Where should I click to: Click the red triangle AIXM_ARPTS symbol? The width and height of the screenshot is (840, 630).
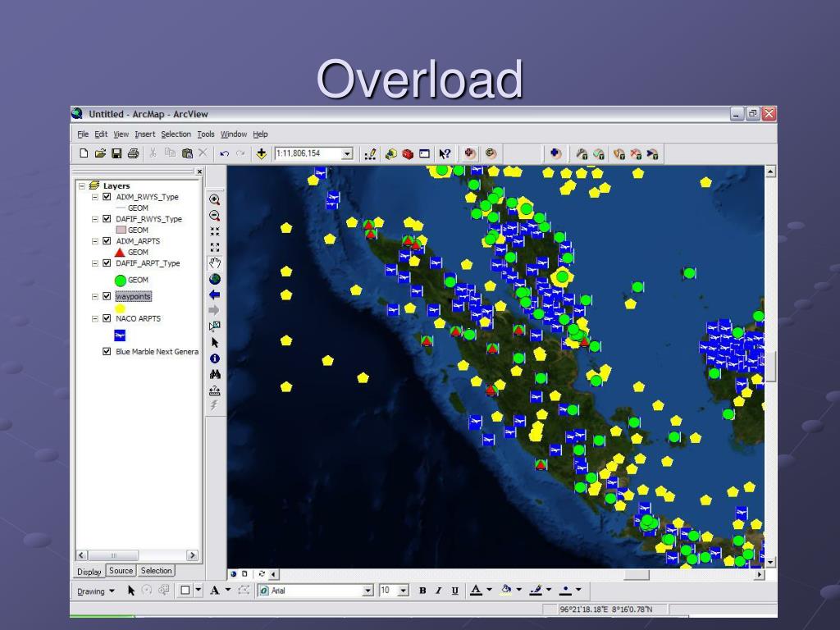click(120, 252)
